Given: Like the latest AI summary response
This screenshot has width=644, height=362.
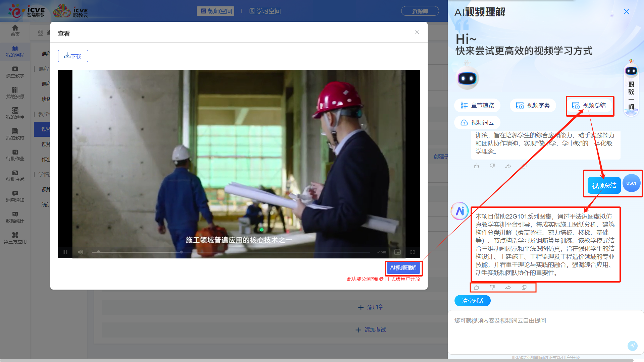Looking at the screenshot, I should point(476,287).
